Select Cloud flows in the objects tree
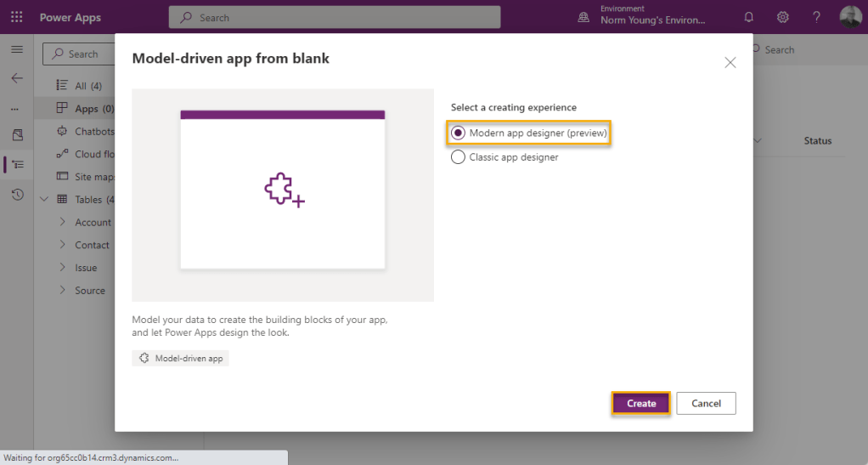This screenshot has height=465, width=868. [x=94, y=154]
